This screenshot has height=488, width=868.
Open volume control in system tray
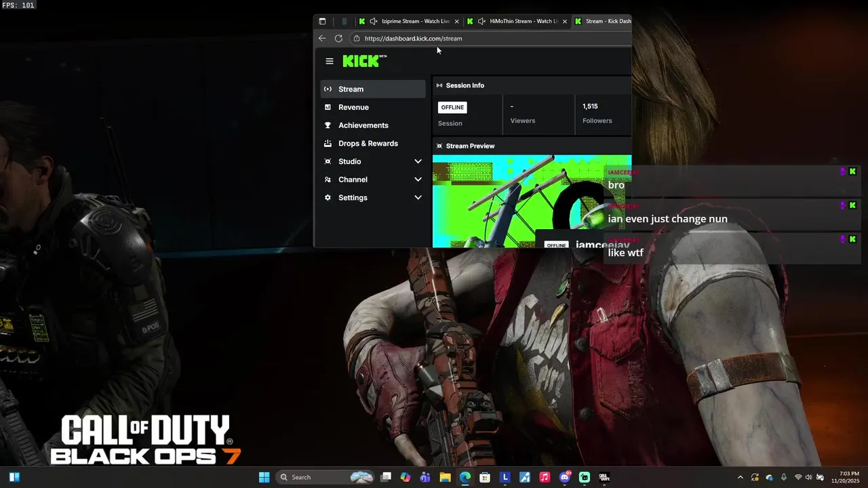coord(809,477)
